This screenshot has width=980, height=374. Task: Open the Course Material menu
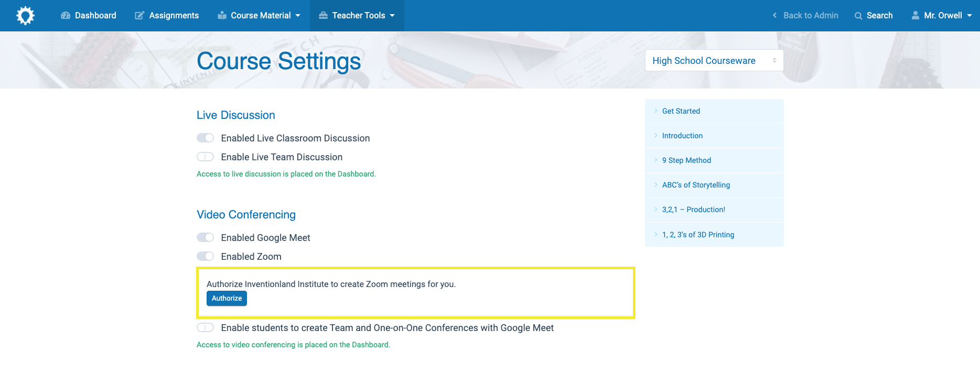point(259,16)
